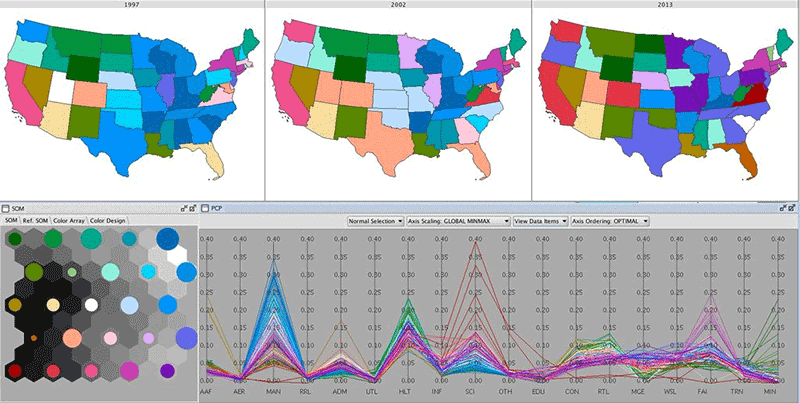Click the SOM panel title icon

(x=6, y=208)
